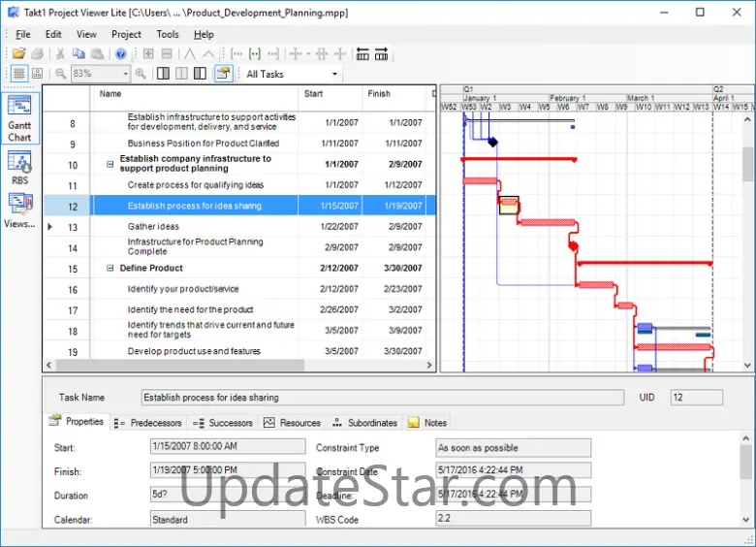Click the WBS Code field showing 2.2
The image size is (756, 547).
(513, 518)
